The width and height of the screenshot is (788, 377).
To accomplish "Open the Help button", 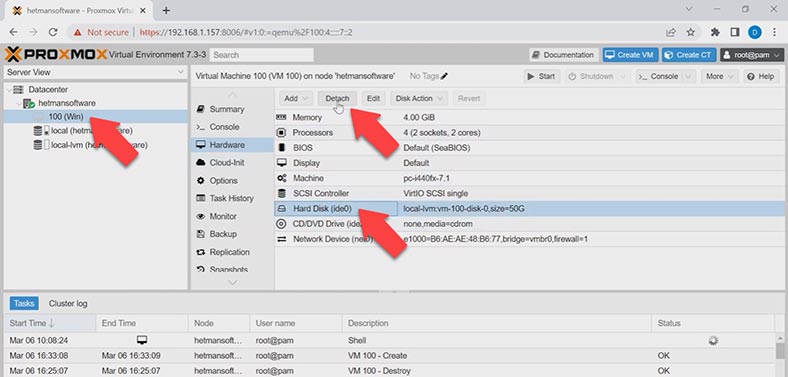I will [x=761, y=76].
